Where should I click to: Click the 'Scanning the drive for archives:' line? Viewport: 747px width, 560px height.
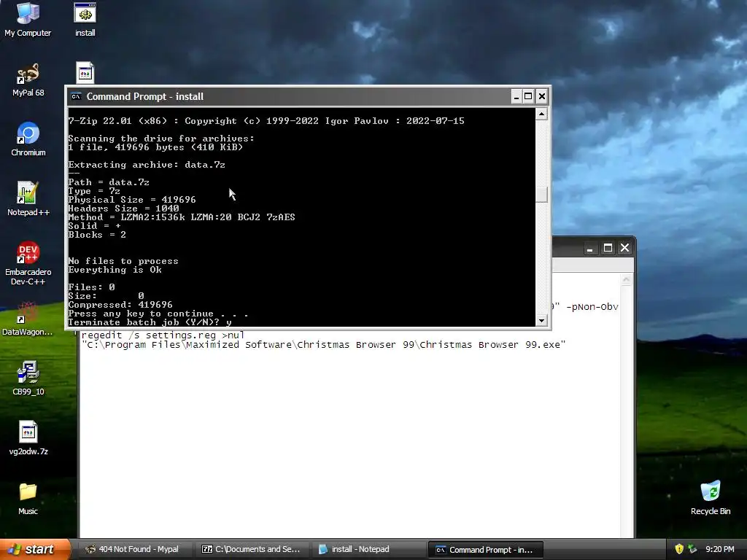click(161, 139)
